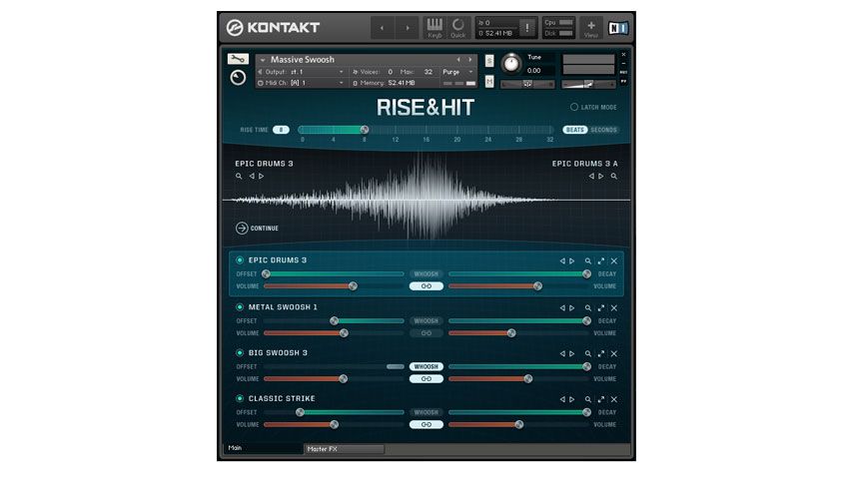Click the Continue arrow icon
The width and height of the screenshot is (849, 504).
coord(242,229)
